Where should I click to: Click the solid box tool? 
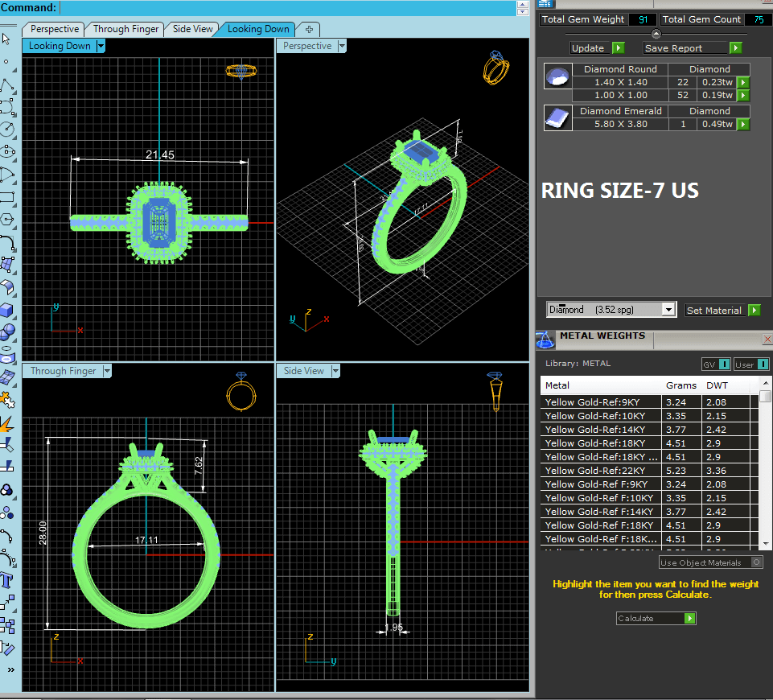pos(7,310)
